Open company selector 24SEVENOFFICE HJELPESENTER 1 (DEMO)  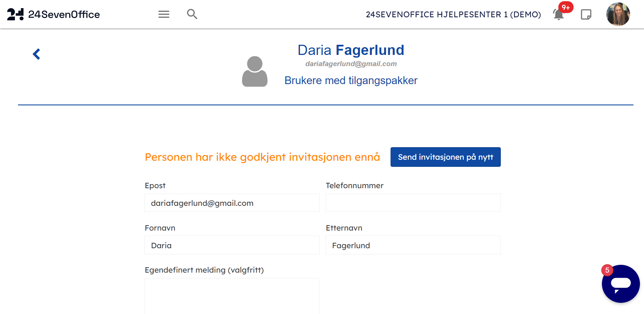click(453, 15)
